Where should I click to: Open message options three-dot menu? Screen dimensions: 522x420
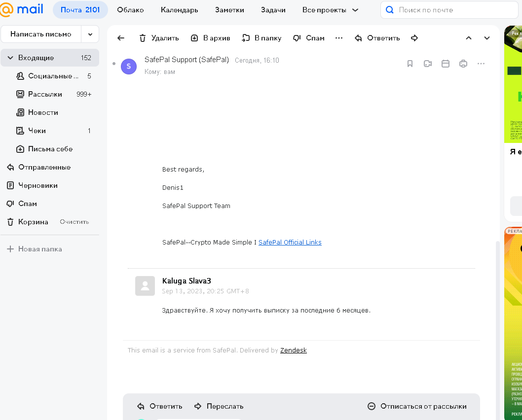point(481,64)
